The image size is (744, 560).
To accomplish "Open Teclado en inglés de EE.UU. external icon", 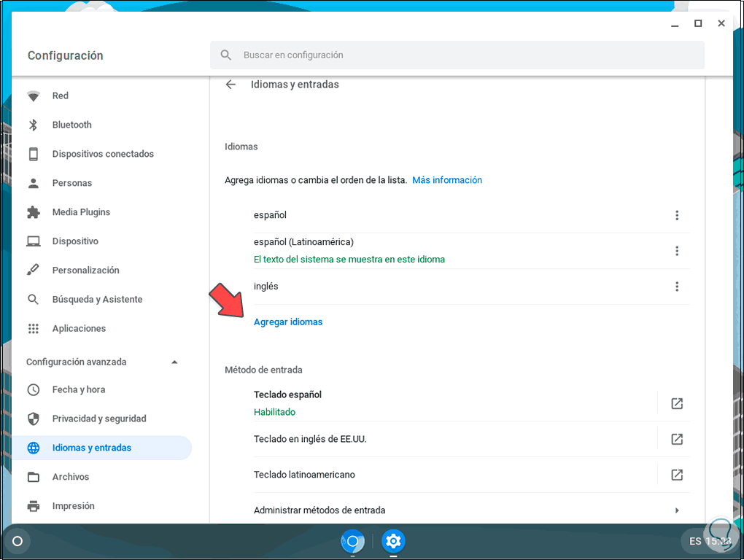I will [x=677, y=439].
